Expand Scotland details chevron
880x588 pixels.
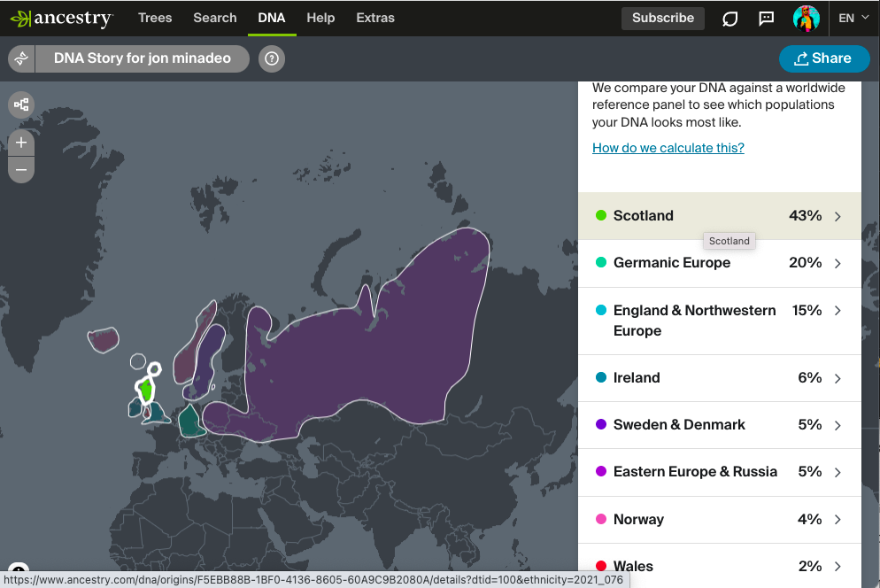[838, 216]
